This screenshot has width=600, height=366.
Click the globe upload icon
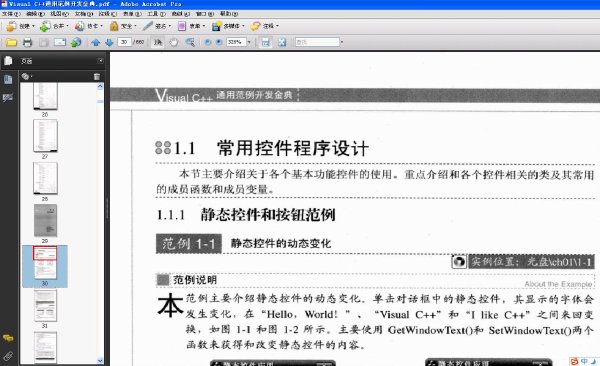click(x=76, y=42)
